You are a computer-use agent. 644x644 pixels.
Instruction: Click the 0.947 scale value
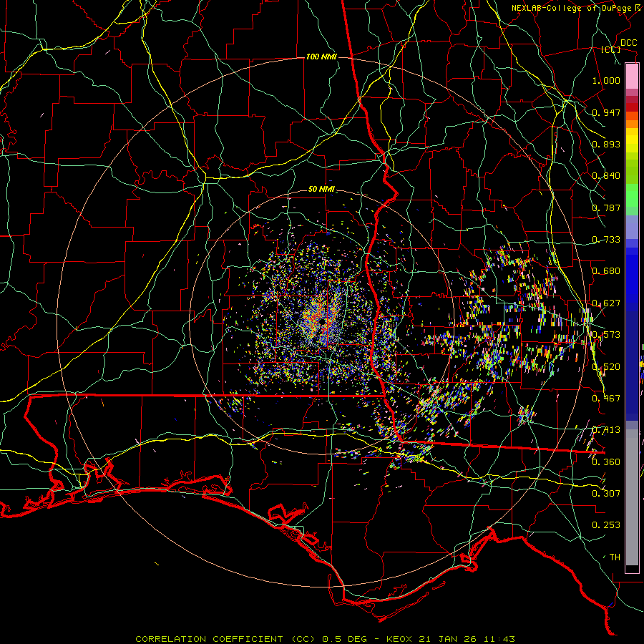[606, 112]
